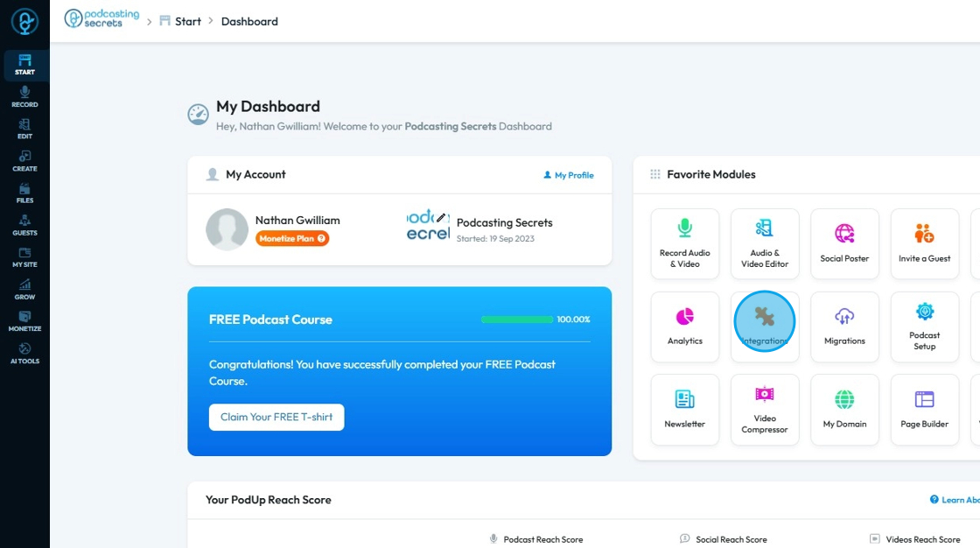
Task: Click the 'Nathan Gwilliam' account name
Action: (x=297, y=221)
